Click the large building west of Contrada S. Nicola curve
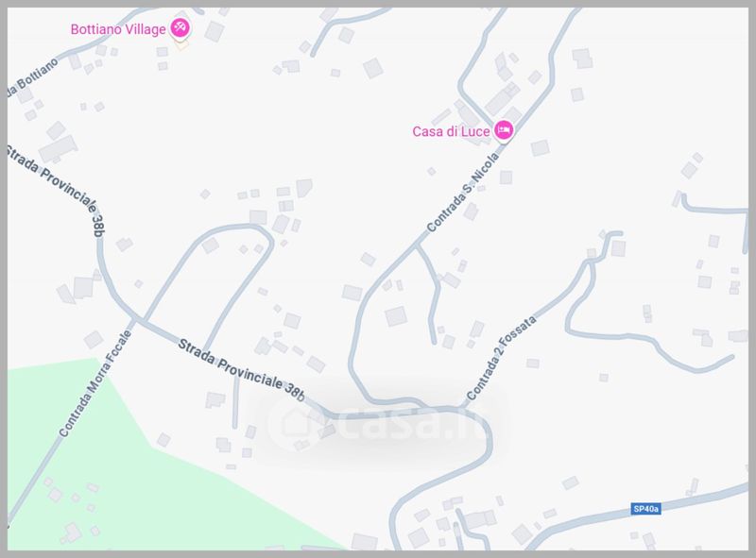This screenshot has height=558, width=756. click(x=396, y=316)
